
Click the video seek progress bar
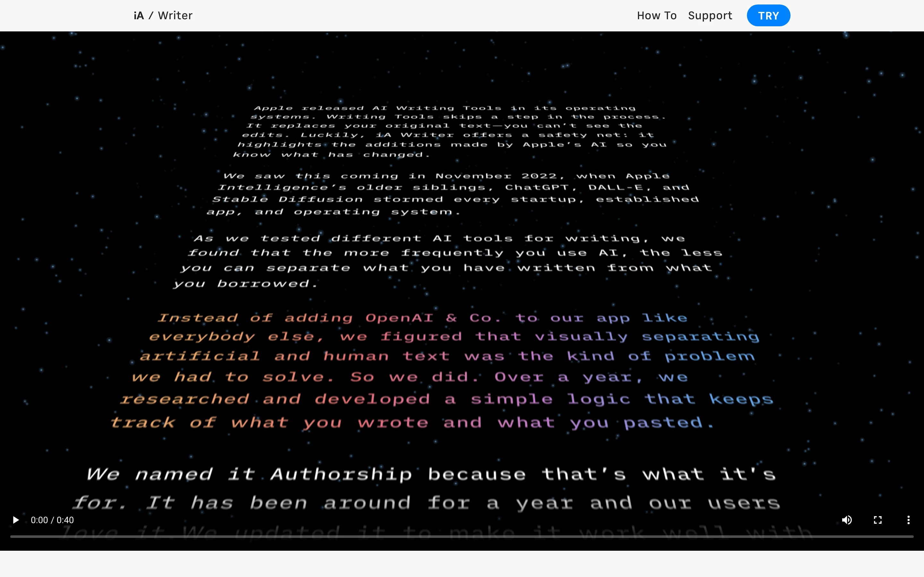tap(462, 537)
